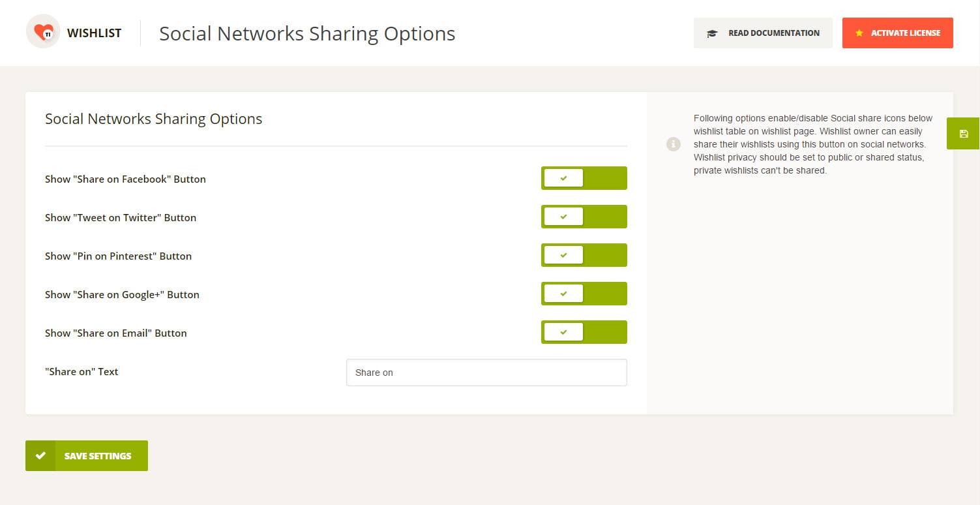The image size is (980, 505).
Task: Click the "Share on" text input field
Action: 486,373
